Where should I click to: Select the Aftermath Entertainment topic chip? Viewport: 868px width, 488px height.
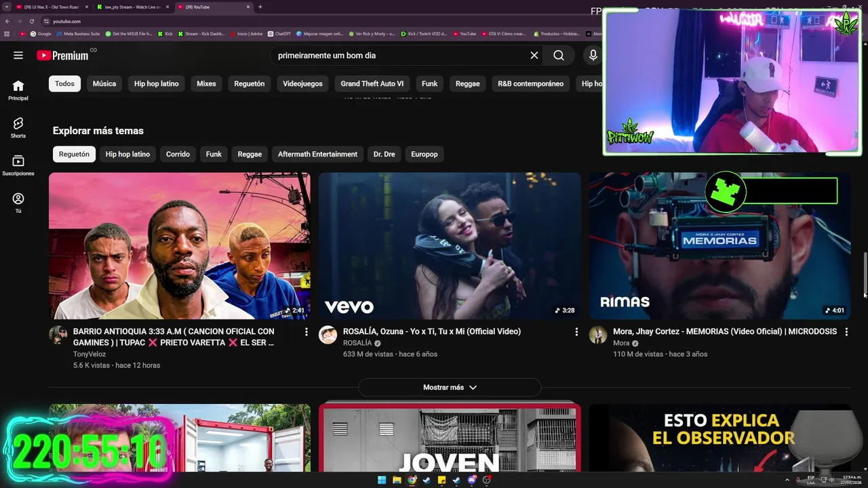click(x=317, y=154)
